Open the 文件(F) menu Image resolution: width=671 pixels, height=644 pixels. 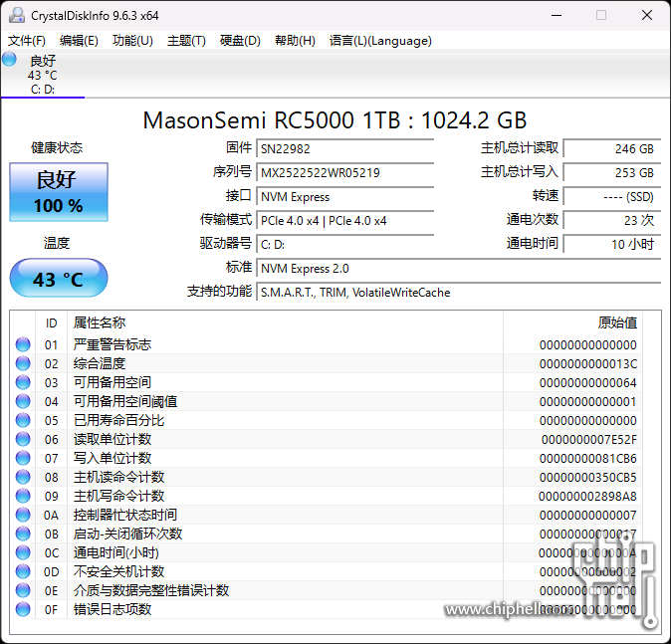(27, 41)
